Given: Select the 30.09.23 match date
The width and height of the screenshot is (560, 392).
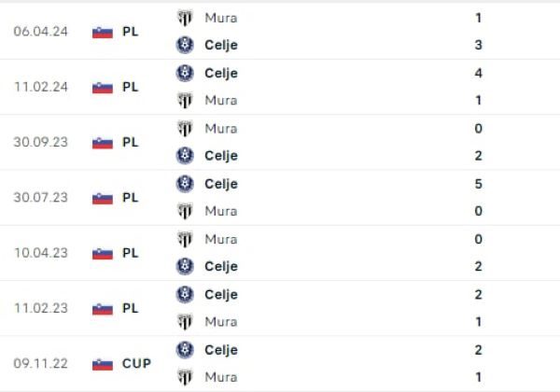Looking at the screenshot, I should (x=38, y=142).
